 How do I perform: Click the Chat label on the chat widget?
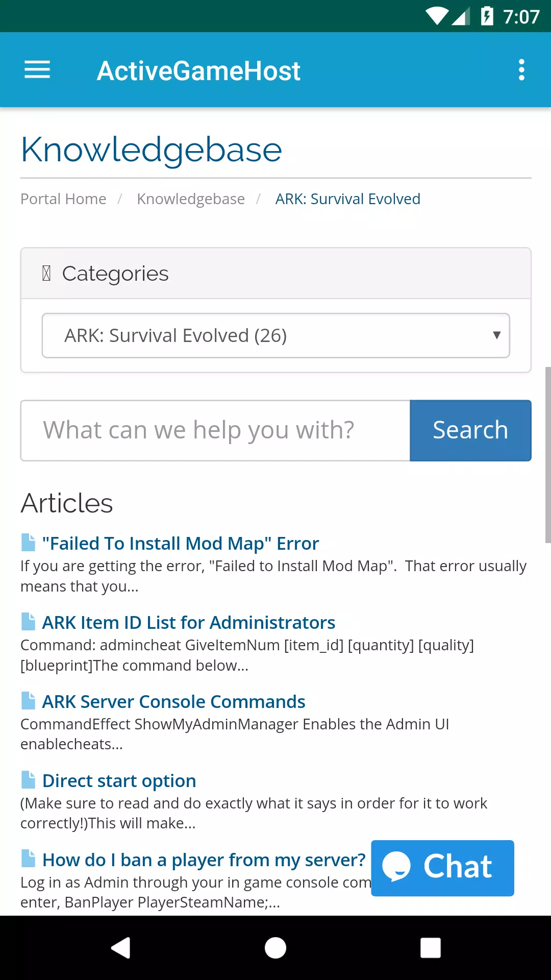click(x=458, y=866)
